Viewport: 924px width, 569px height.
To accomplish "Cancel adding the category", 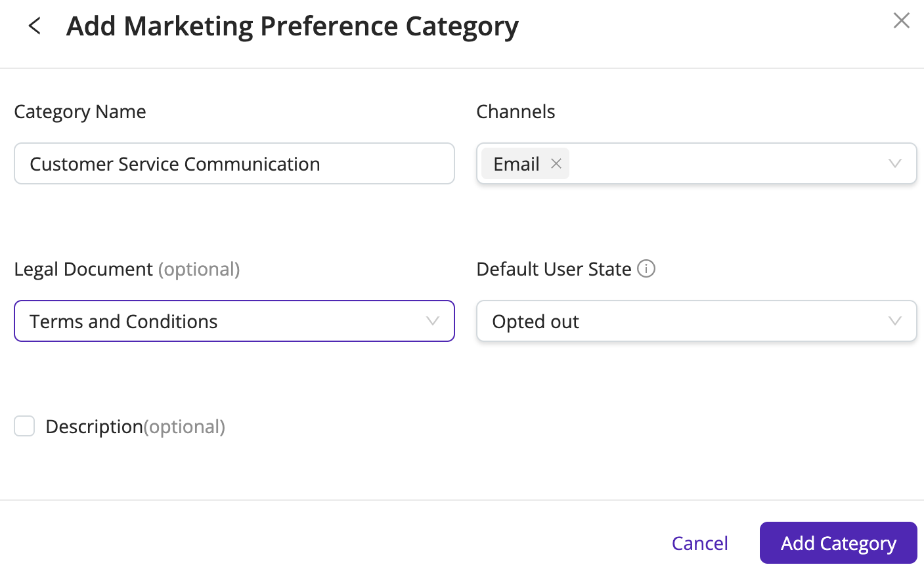I will [x=699, y=543].
